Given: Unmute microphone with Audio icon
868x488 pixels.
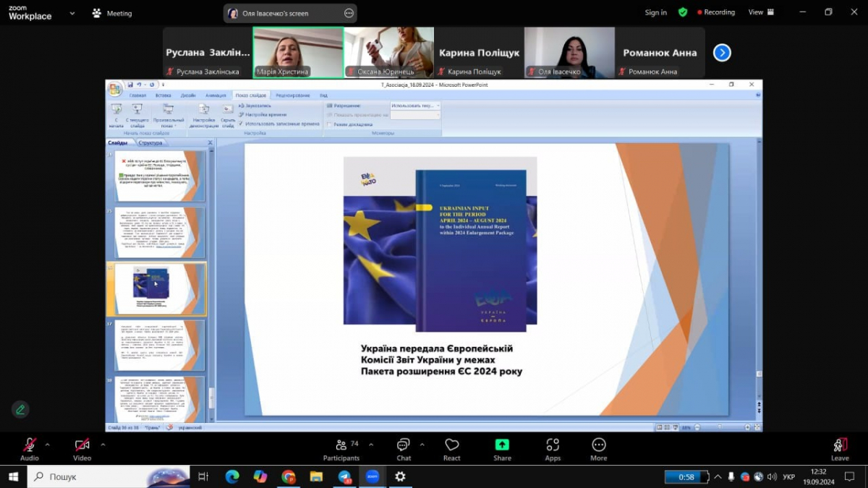Looking at the screenshot, I should 29,445.
